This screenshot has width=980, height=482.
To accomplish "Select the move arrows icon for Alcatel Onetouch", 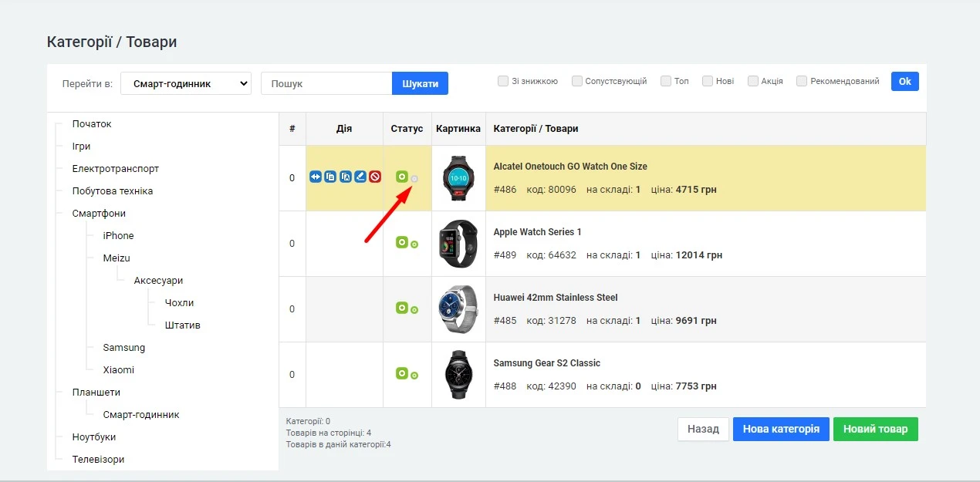I will [x=315, y=177].
